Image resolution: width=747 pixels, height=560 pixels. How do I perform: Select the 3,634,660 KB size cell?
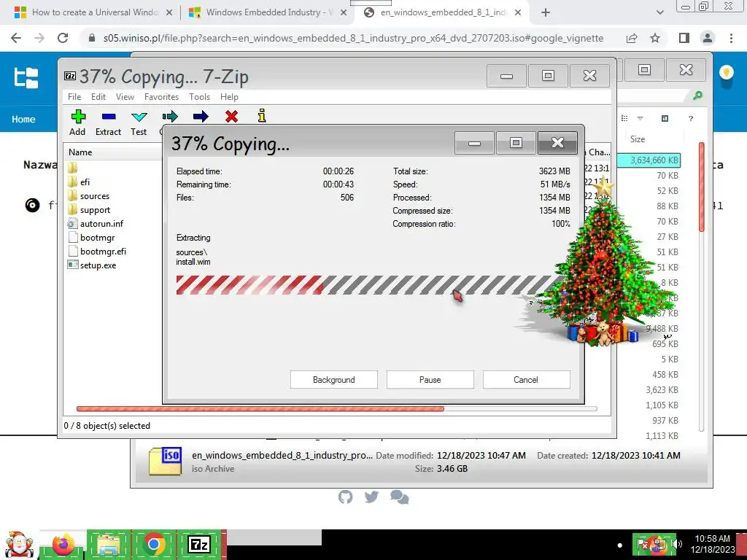click(x=649, y=160)
